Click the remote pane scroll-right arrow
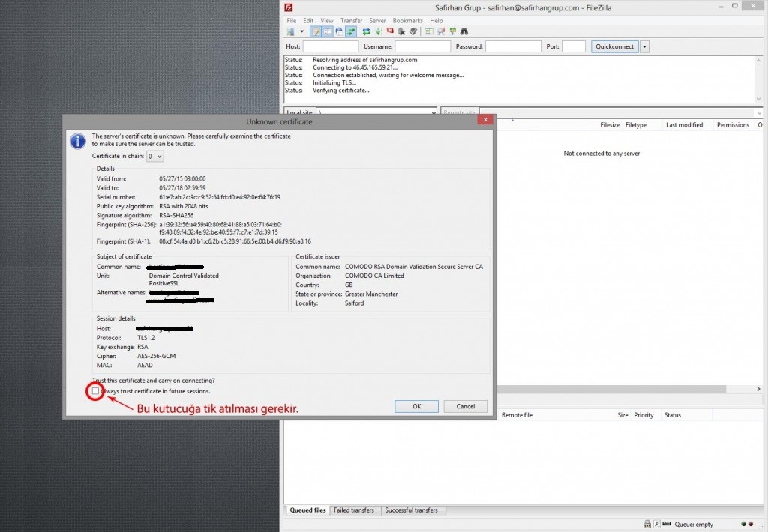The width and height of the screenshot is (768, 532). pyautogui.click(x=759, y=389)
